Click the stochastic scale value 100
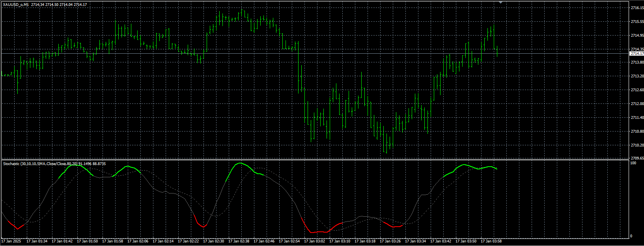The image size is (644, 246). click(633, 163)
